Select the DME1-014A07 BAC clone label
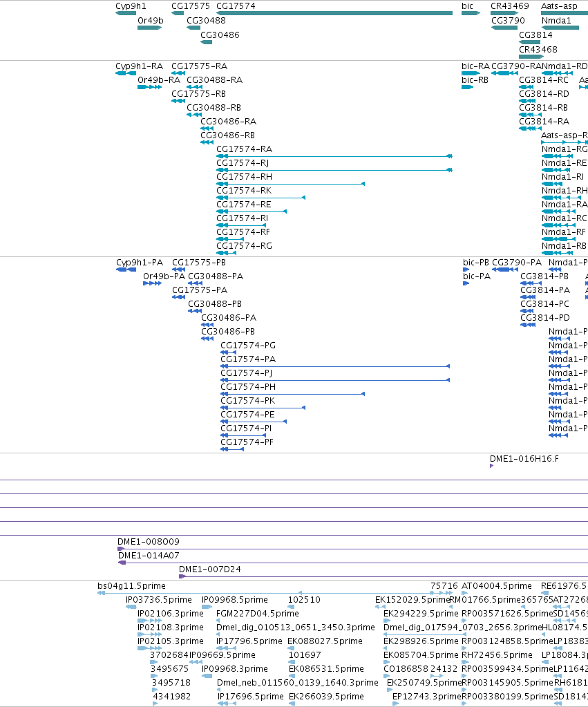Image resolution: width=588 pixels, height=707 pixels. pyautogui.click(x=149, y=556)
